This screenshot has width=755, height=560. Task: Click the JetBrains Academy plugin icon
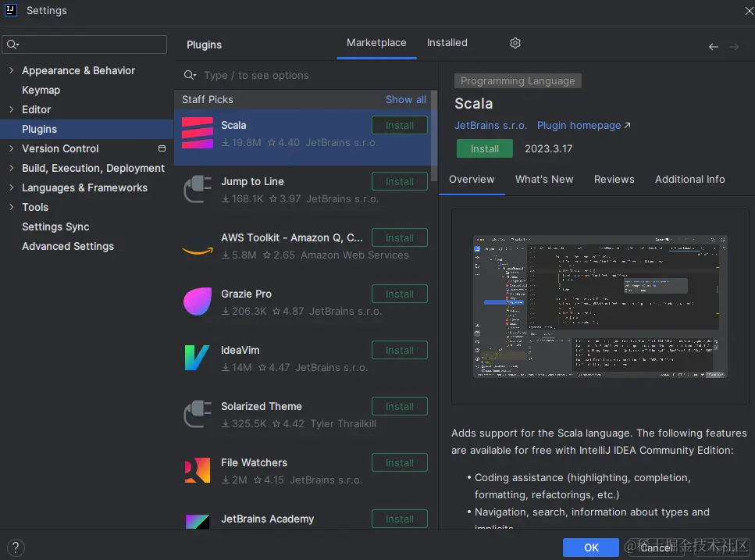tap(198, 522)
